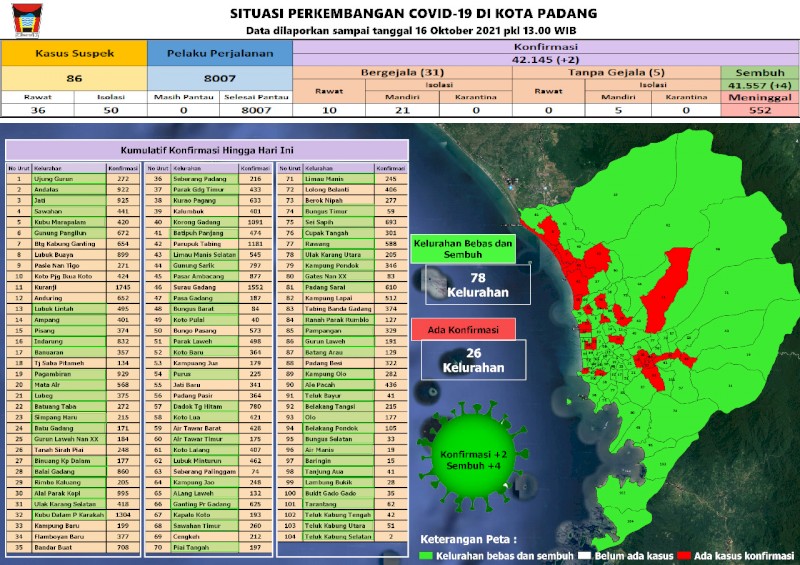Click the Selesai Pantau label
This screenshot has height=565, width=800.
pyautogui.click(x=256, y=96)
